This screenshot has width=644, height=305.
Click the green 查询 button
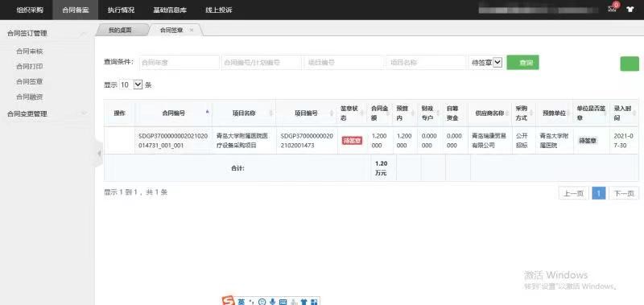[522, 63]
